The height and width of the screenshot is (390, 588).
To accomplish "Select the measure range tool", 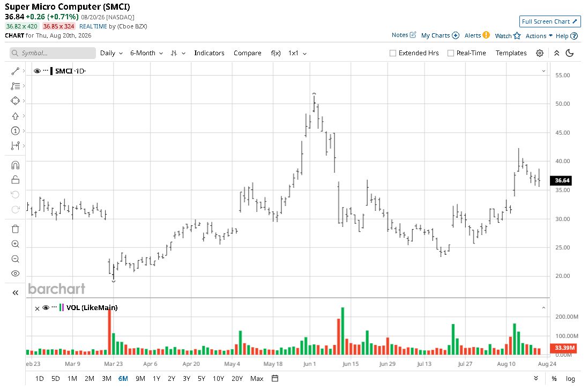I will (16, 145).
